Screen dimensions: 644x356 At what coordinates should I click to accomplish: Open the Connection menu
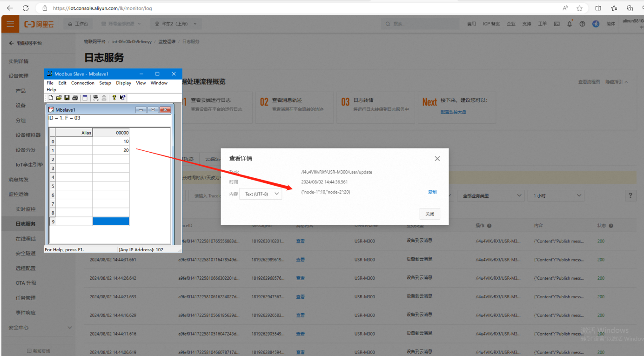[83, 83]
